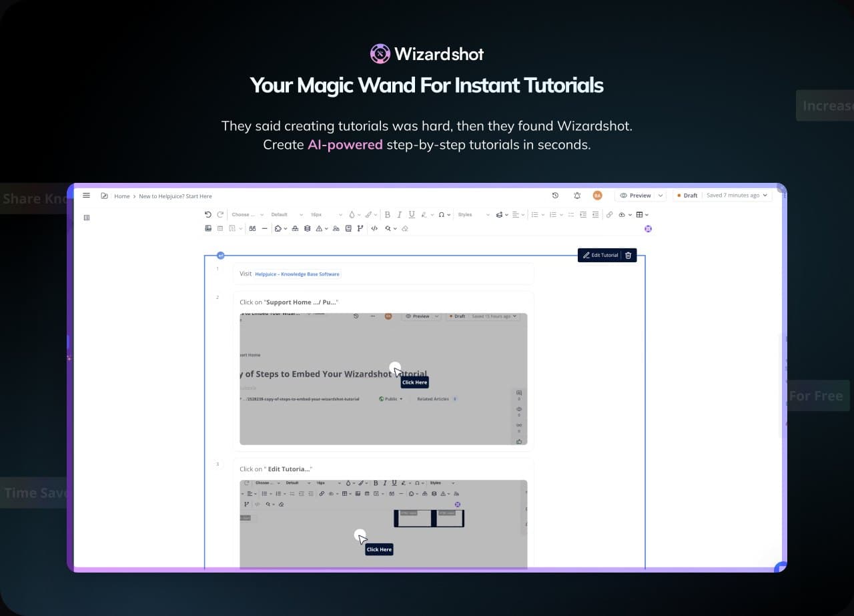The image size is (854, 616).
Task: Expand the Default paragraph format dropdown
Action: 287,215
